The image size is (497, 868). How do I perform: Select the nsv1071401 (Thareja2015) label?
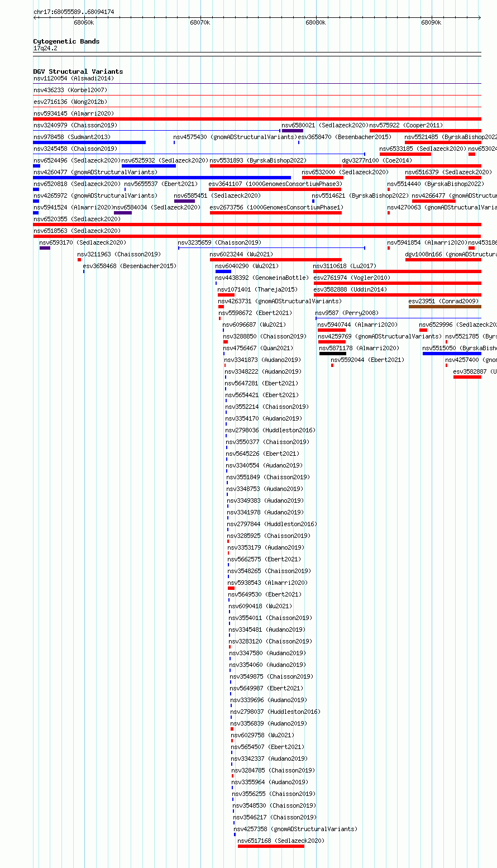click(257, 289)
